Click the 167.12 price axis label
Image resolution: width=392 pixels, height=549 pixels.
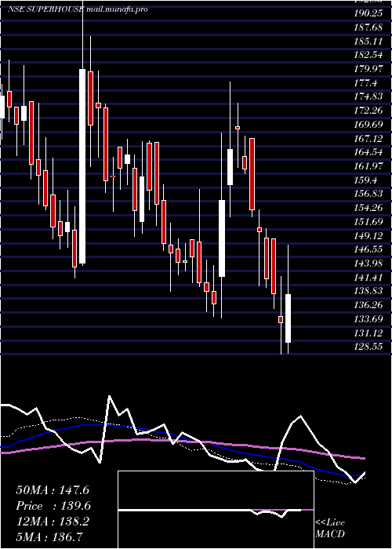pyautogui.click(x=370, y=139)
